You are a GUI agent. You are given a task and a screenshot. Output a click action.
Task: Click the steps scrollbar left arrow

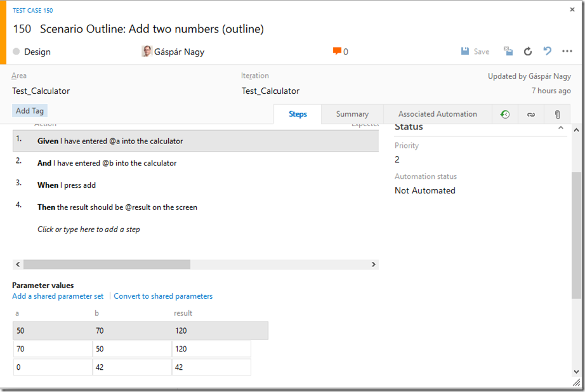18,265
